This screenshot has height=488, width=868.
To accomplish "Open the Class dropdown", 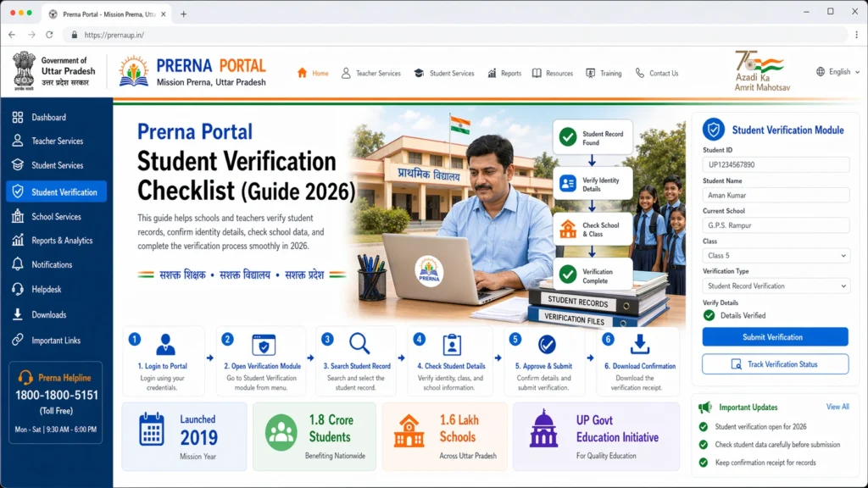I will pos(776,256).
